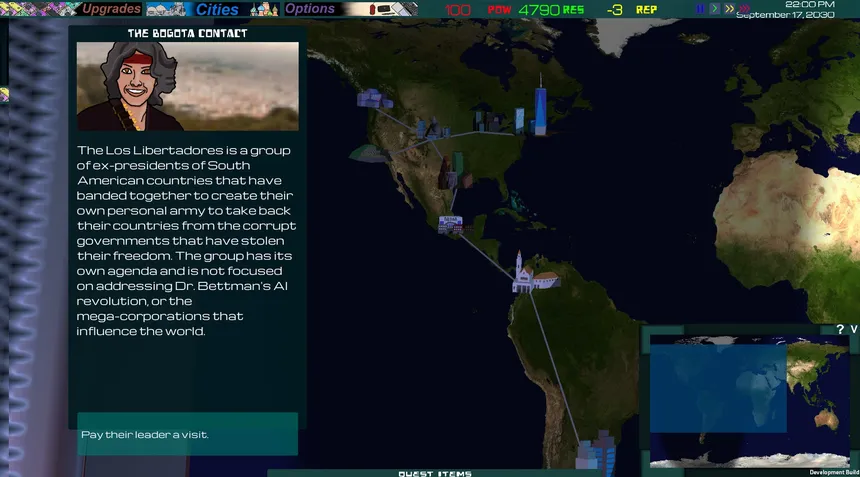Select the South America blue tower city
This screenshot has width=860, height=477.
click(596, 453)
